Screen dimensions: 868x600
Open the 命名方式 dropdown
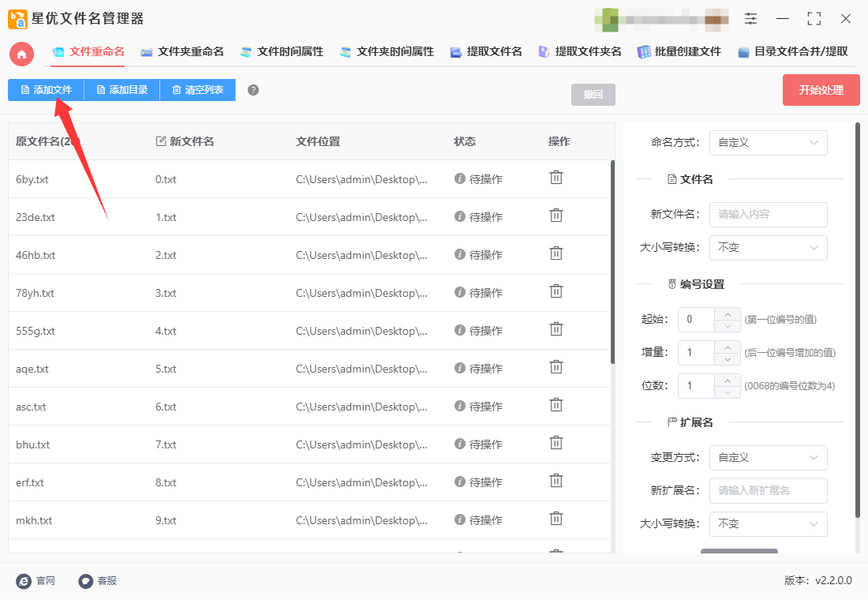click(768, 143)
